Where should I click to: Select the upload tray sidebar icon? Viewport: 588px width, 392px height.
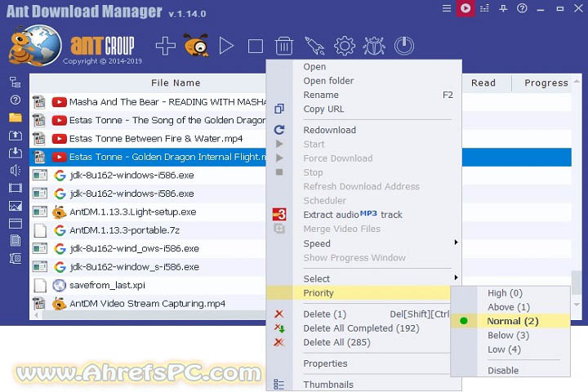(16, 136)
